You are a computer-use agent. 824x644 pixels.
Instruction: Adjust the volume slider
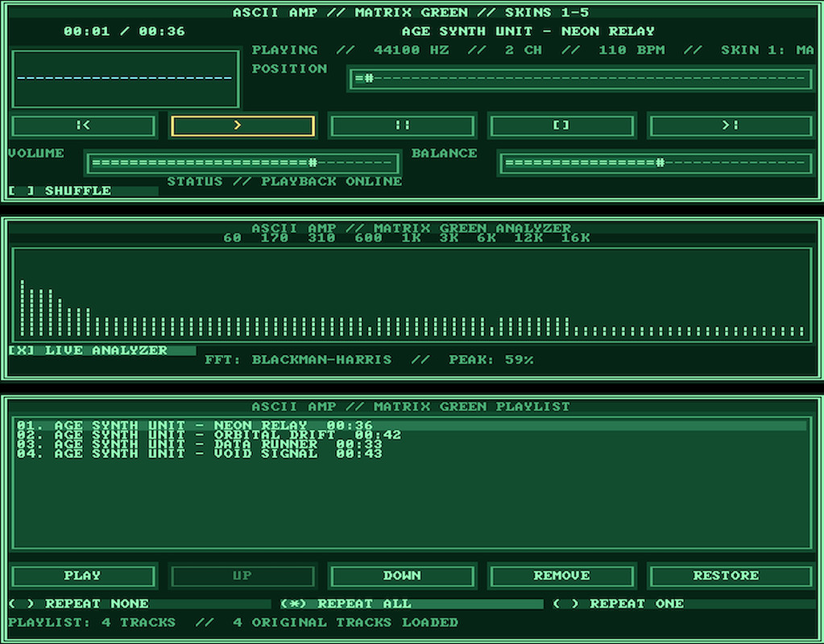click(x=242, y=163)
